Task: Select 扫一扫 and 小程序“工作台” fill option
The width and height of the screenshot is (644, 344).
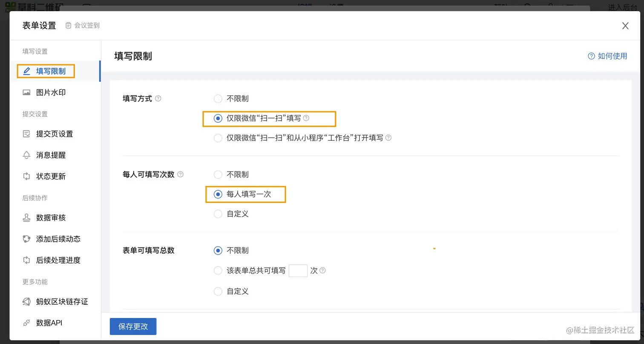Action: (x=218, y=138)
